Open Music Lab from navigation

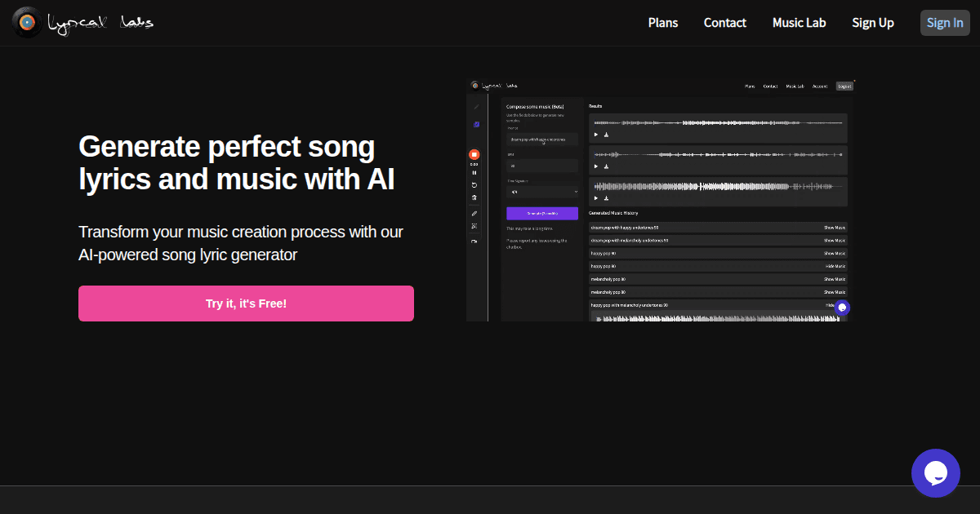pyautogui.click(x=800, y=23)
